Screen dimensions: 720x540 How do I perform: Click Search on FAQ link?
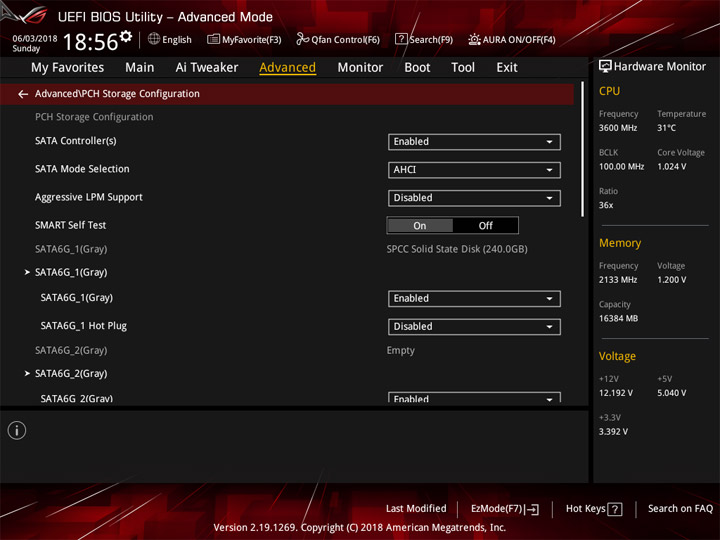(680, 509)
